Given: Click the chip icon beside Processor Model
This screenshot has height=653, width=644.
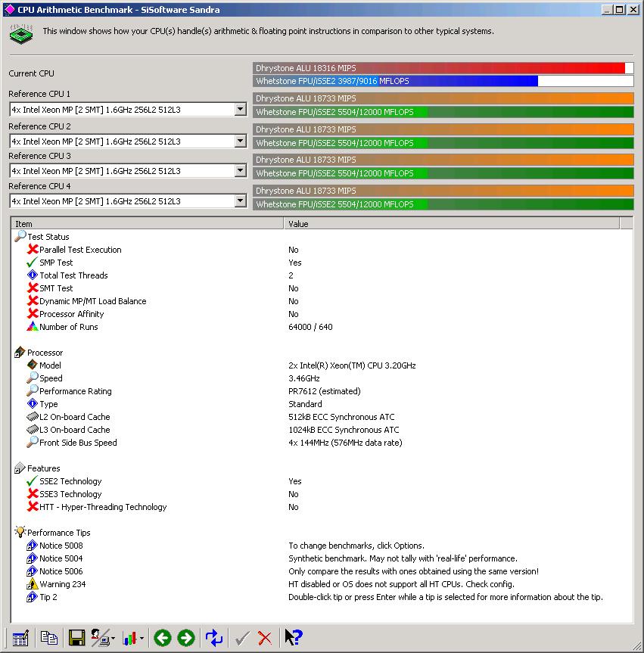Looking at the screenshot, I should click(x=32, y=365).
